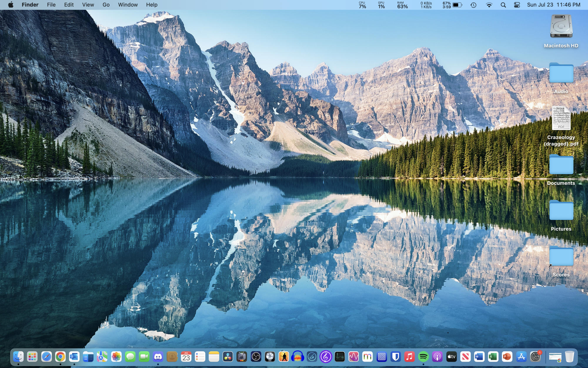Viewport: 588px width, 368px height.
Task: Open Logic Pro from the Dock
Action: [270, 357]
